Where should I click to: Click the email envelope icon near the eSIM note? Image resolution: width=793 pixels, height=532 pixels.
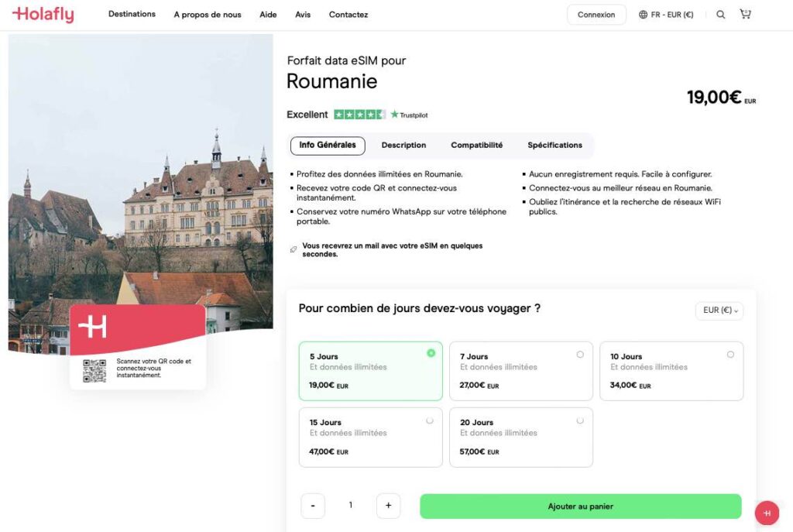[x=291, y=249]
